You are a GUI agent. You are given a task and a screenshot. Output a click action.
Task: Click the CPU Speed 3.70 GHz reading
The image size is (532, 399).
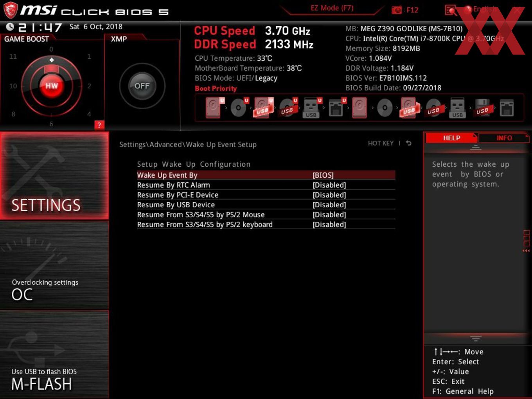click(252, 31)
